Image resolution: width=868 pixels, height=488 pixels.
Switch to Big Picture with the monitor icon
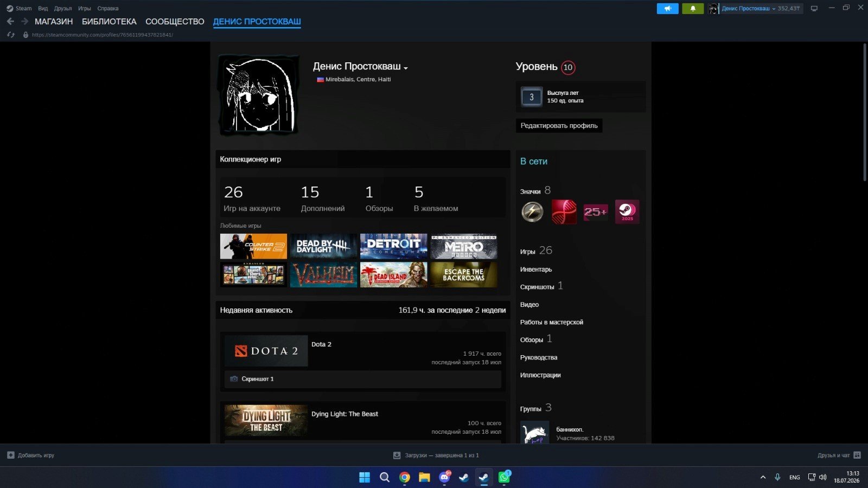click(x=814, y=9)
